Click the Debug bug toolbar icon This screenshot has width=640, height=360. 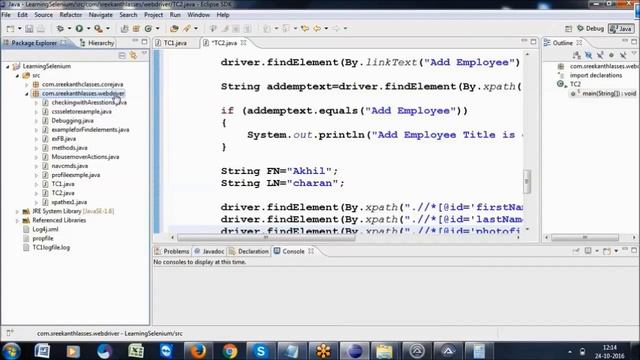60,29
